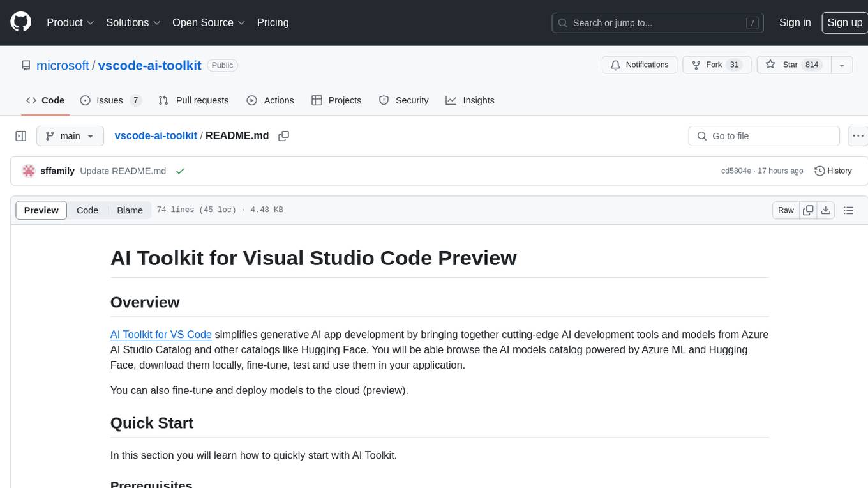The width and height of the screenshot is (868, 488).
Task: Open the vscode-ai-toolkit breadcrumb folder
Action: pos(156,136)
